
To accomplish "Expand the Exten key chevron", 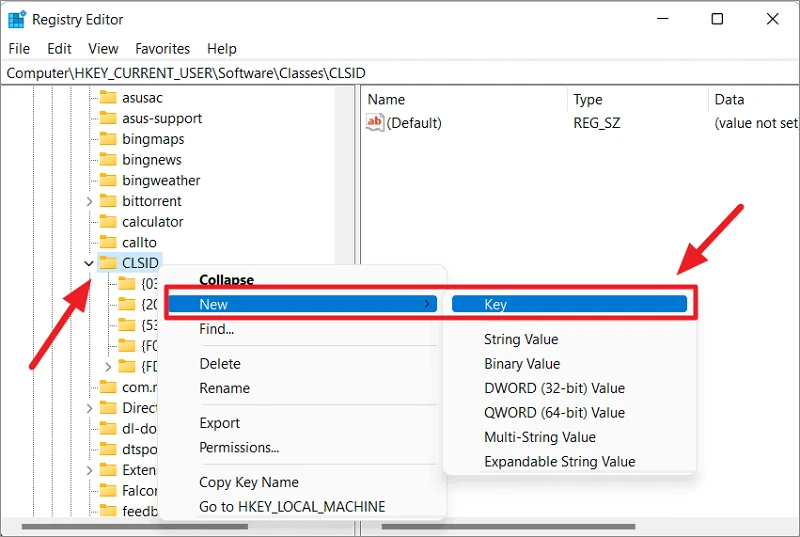I will (89, 470).
